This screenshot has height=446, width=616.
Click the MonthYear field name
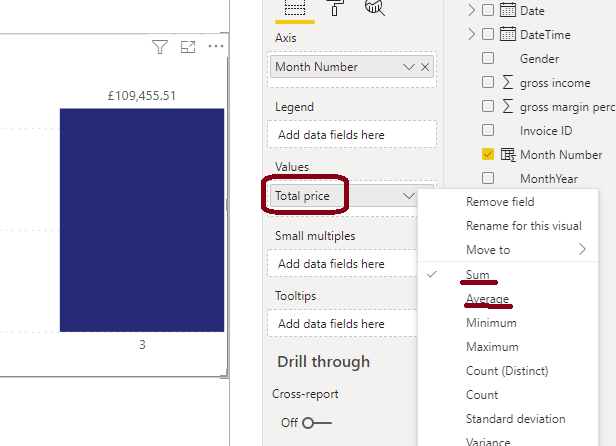pyautogui.click(x=549, y=179)
